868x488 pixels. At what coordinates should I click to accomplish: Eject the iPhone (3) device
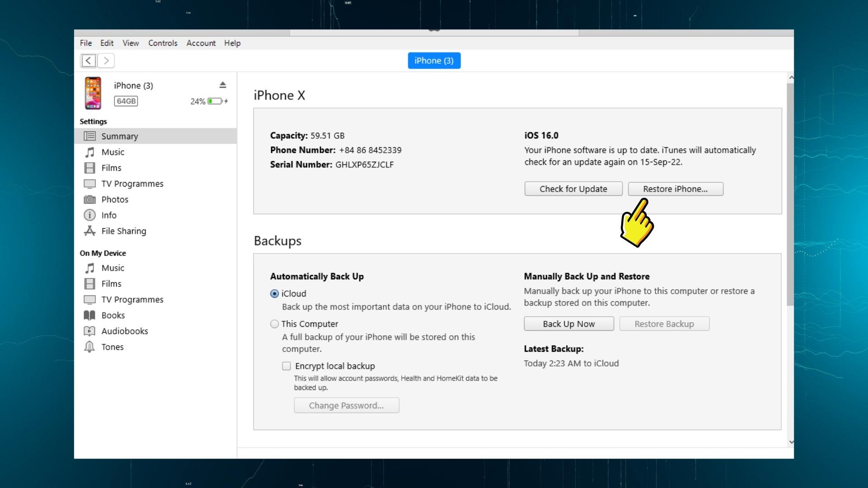[x=222, y=85]
